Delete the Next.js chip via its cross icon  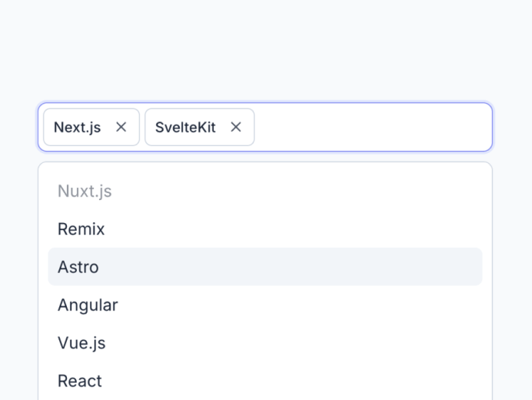[x=121, y=127]
